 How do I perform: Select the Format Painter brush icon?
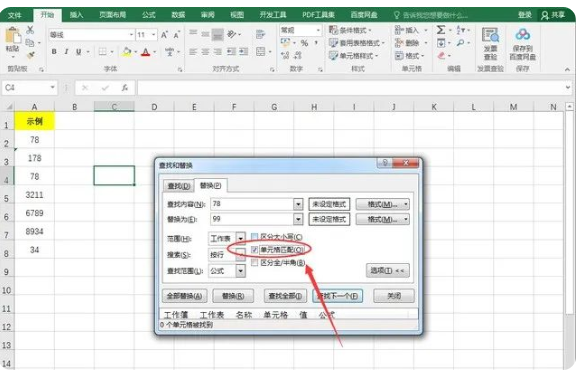coord(31,55)
